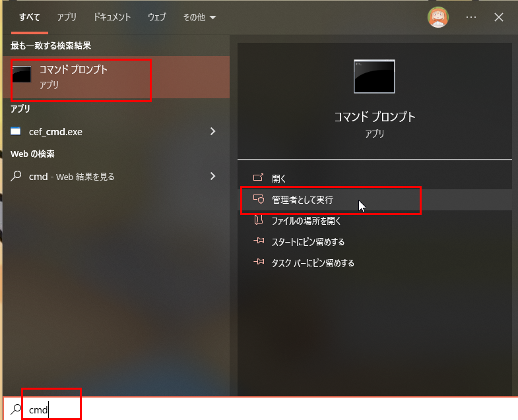
Task: Click the user profile avatar icon
Action: click(x=438, y=17)
